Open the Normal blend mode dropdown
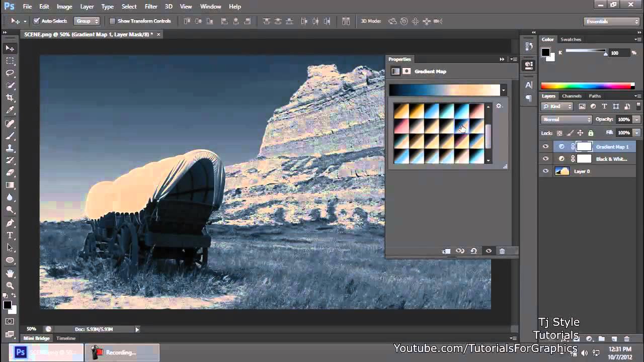 tap(567, 120)
